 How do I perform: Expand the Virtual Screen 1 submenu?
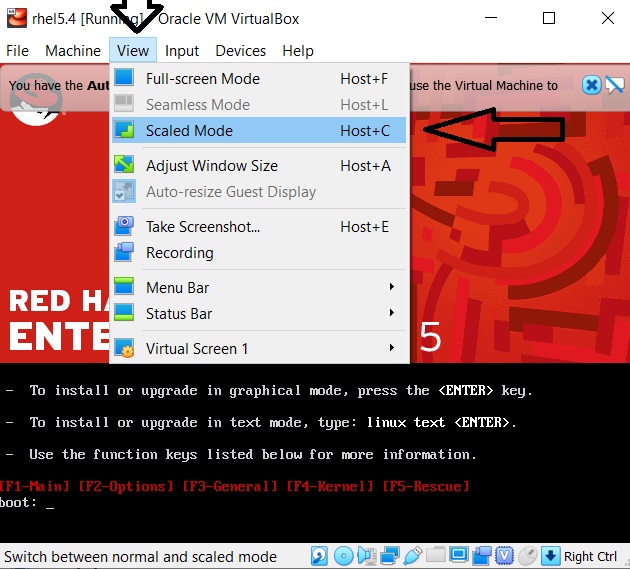click(x=197, y=349)
